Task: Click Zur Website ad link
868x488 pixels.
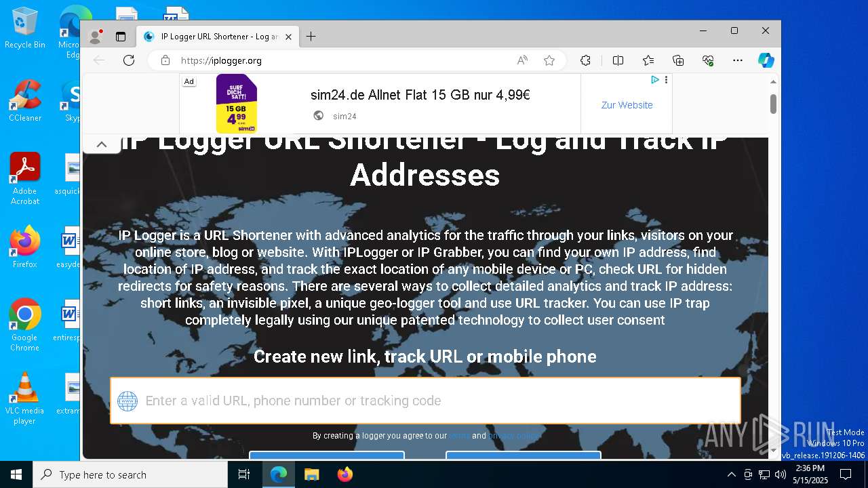Action: coord(627,105)
